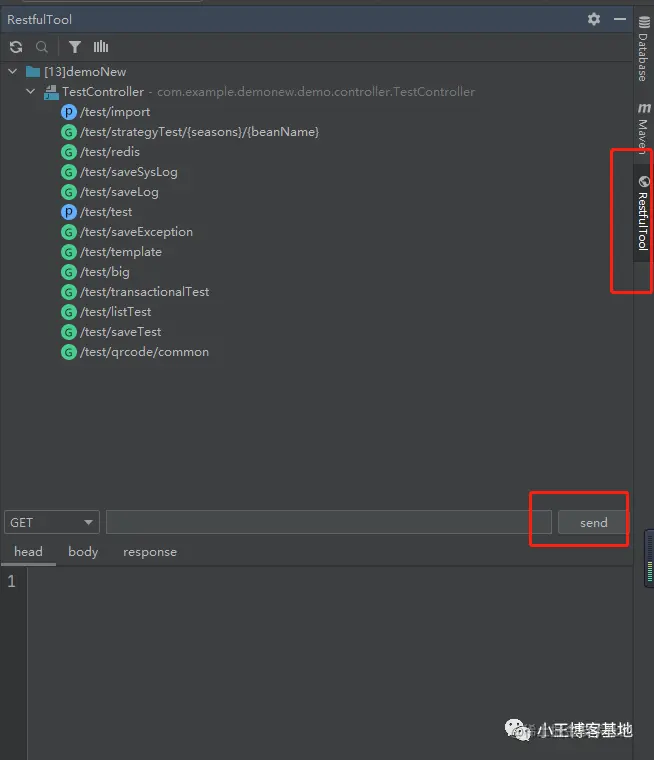
Task: Switch to the body tab
Action: pyautogui.click(x=83, y=552)
